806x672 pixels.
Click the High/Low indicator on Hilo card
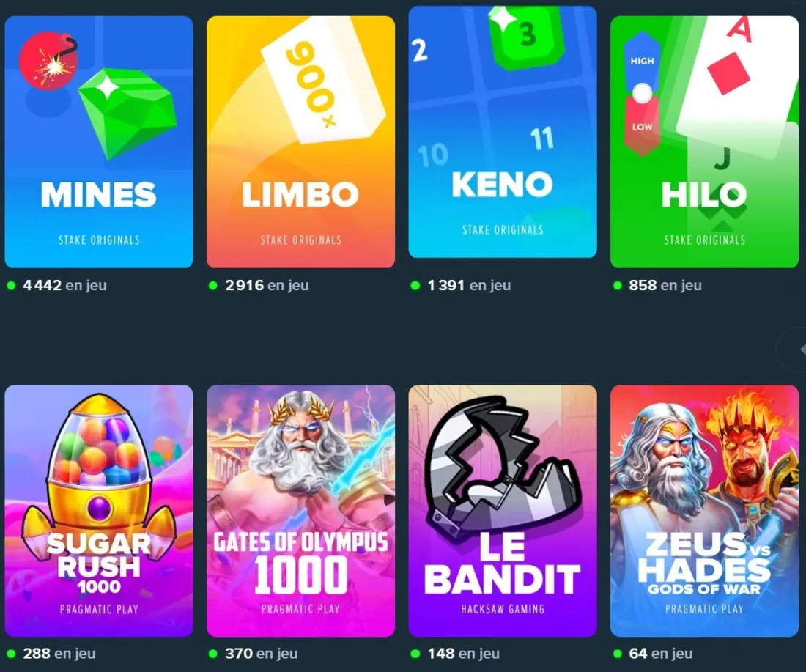642,93
